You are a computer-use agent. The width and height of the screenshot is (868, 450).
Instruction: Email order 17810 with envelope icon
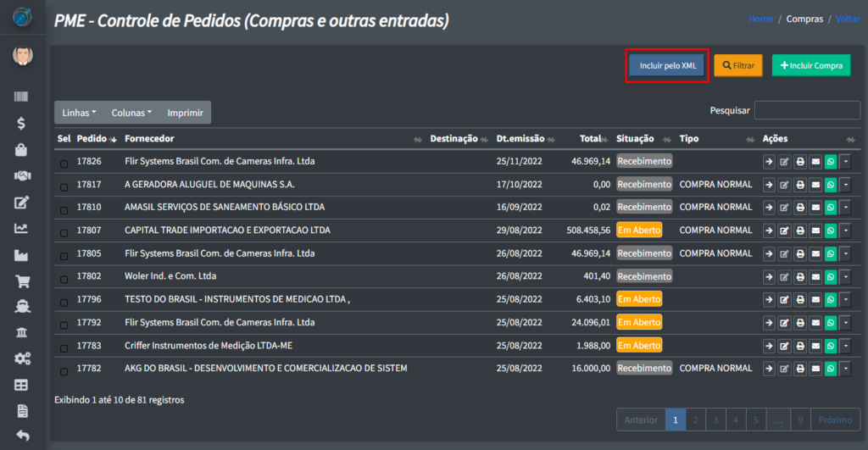815,208
